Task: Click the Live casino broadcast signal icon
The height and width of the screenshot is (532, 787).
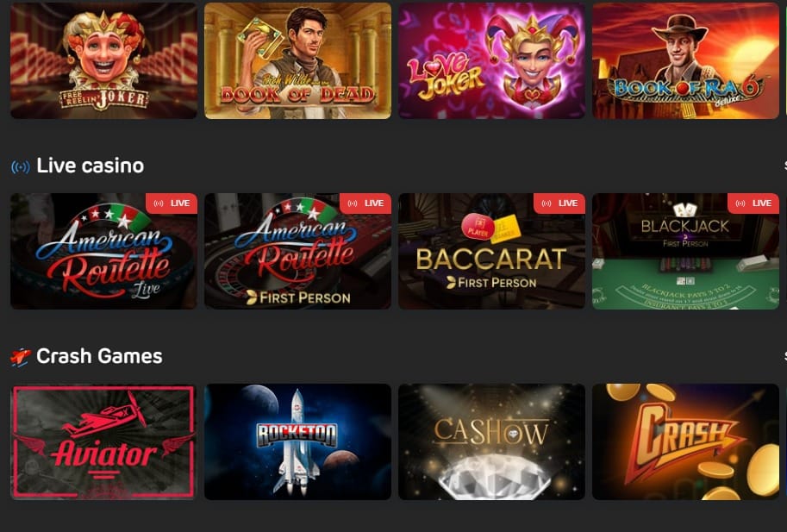Action: pyautogui.click(x=21, y=166)
